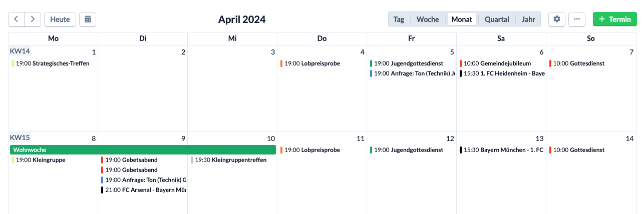
Task: Open the three-dots more options menu
Action: tap(577, 19)
